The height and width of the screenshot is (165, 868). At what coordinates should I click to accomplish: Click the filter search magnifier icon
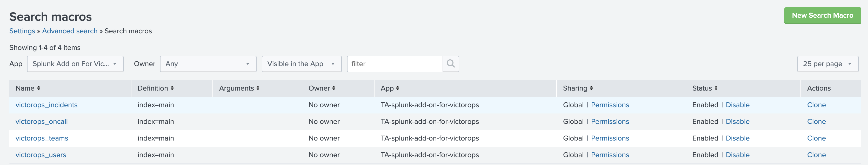pyautogui.click(x=451, y=64)
